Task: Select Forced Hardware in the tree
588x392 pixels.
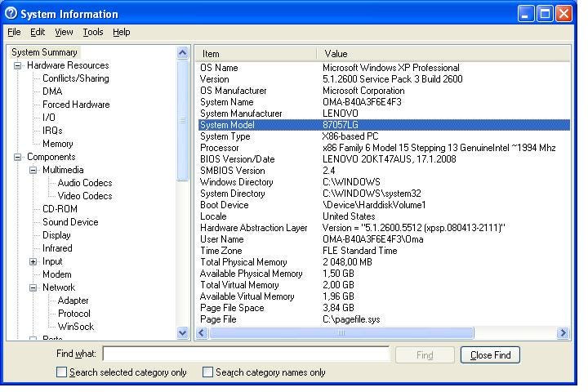Action: (76, 105)
